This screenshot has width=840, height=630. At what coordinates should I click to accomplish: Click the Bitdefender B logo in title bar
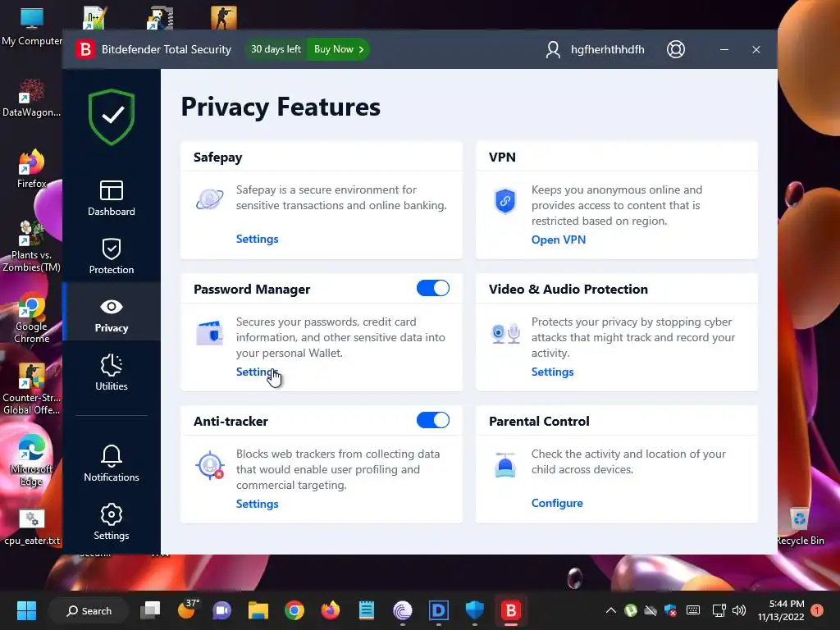click(x=84, y=49)
